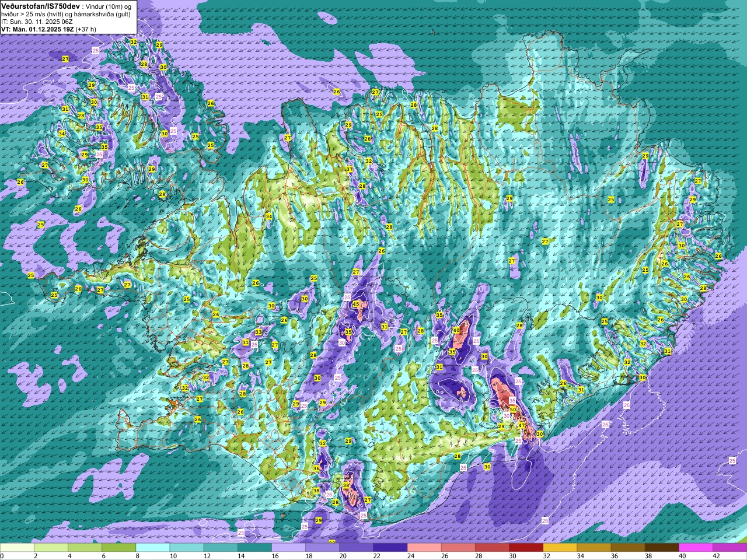
Task: Click the line hviður > 25 m/s (hvítt)
Action: pyautogui.click(x=33, y=14)
